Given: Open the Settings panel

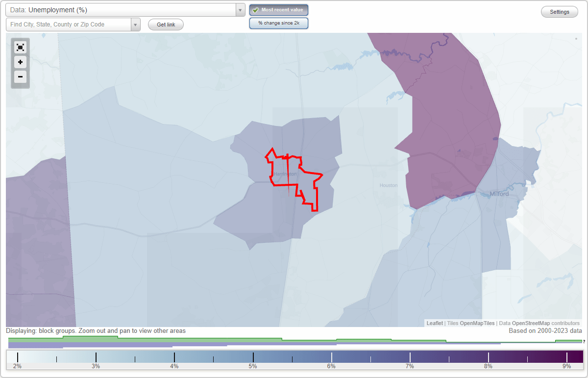Looking at the screenshot, I should [559, 11].
